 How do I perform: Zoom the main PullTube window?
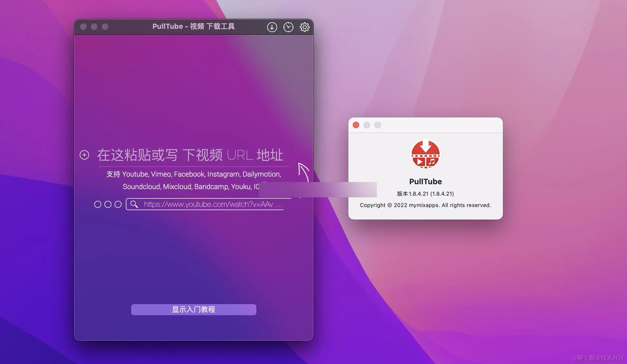tap(105, 27)
